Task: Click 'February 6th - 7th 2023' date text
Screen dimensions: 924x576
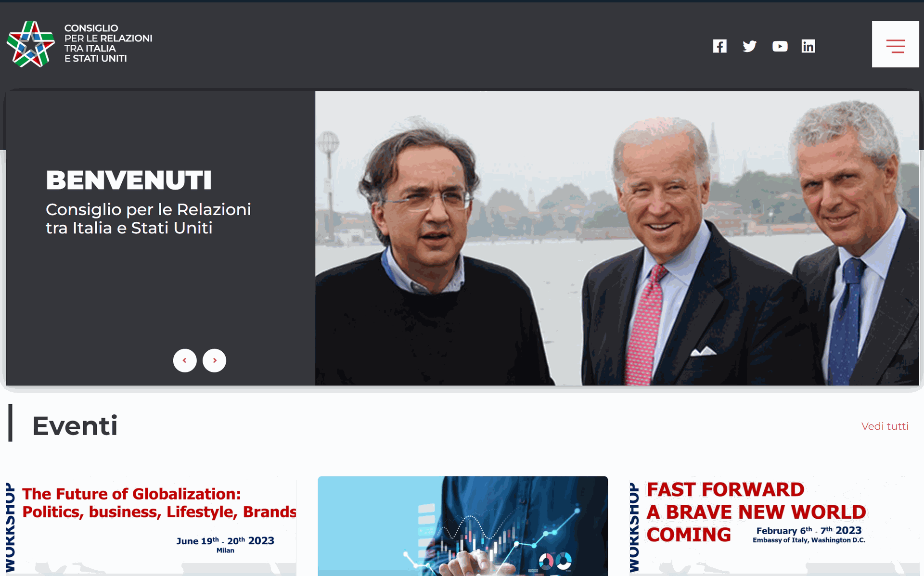Action: coord(809,530)
